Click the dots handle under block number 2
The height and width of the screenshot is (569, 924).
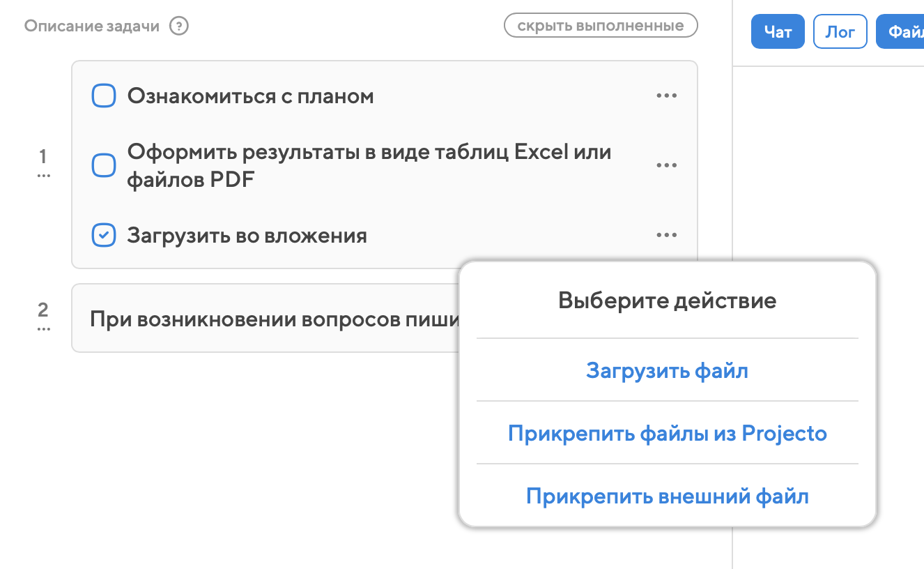pyautogui.click(x=43, y=328)
